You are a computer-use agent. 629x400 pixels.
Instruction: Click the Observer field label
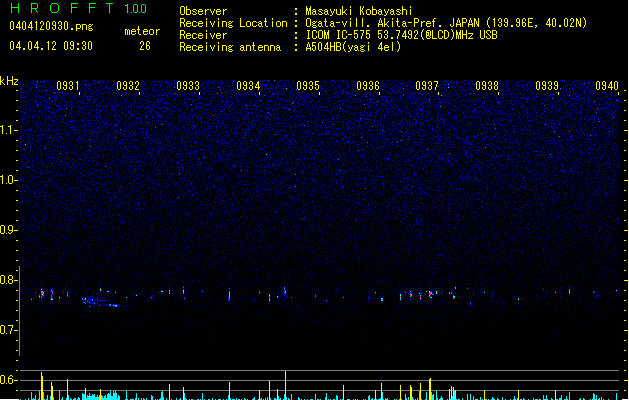tap(203, 11)
